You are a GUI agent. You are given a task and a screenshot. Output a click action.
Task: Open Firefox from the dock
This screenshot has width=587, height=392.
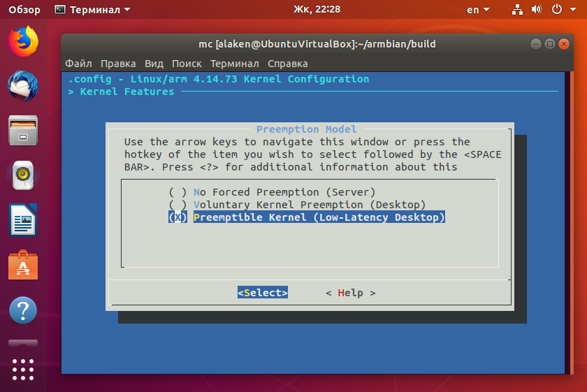[23, 41]
